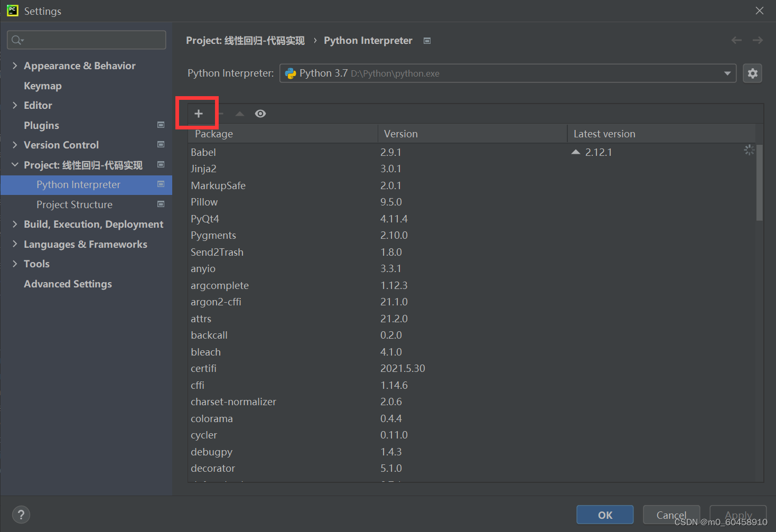Click project-level icon next to breadcrumb title
Image resolution: width=776 pixels, height=532 pixels.
427,41
